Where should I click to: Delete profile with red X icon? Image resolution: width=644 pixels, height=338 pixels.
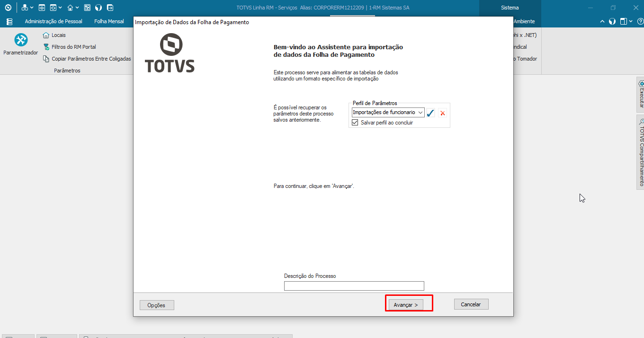442,113
